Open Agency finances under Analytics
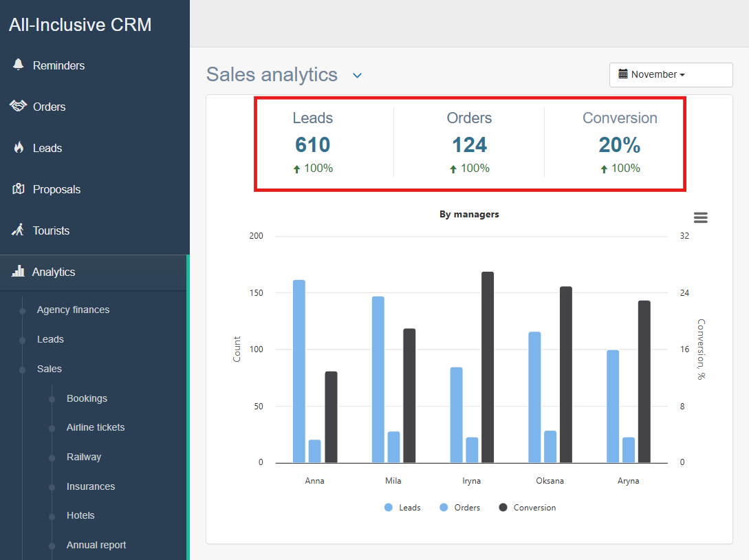 coord(73,310)
